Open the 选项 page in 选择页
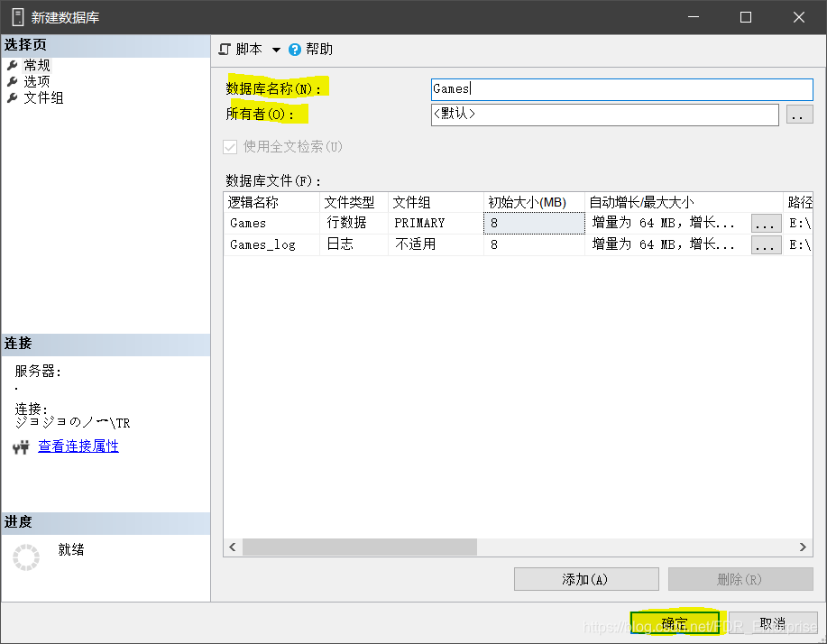827x644 pixels. click(x=39, y=80)
